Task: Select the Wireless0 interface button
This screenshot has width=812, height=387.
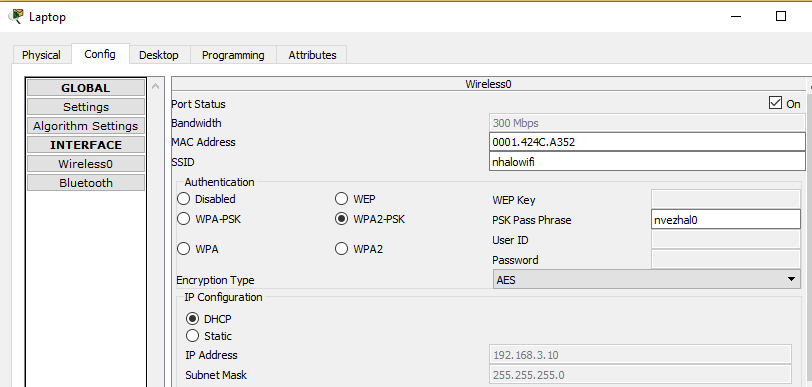Action: [86, 164]
